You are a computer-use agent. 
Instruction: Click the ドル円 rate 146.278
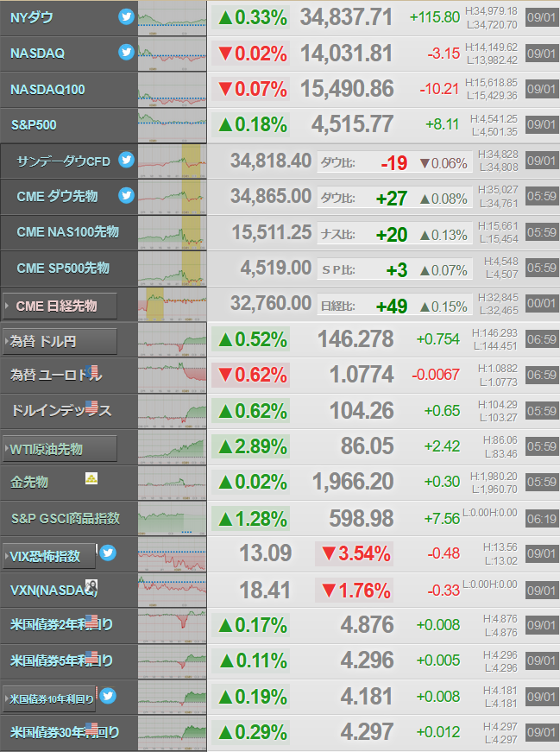tap(356, 339)
